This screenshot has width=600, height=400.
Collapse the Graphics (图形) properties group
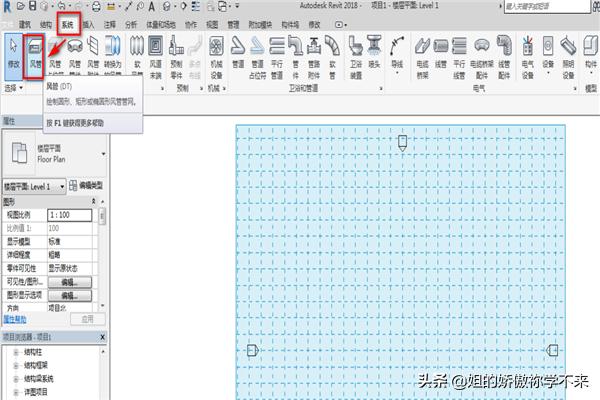93,201
